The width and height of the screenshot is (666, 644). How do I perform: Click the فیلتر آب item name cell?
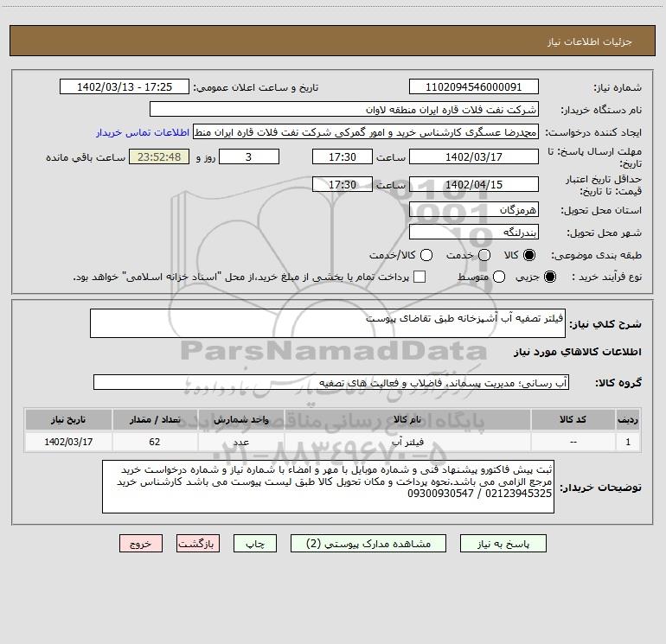407,442
